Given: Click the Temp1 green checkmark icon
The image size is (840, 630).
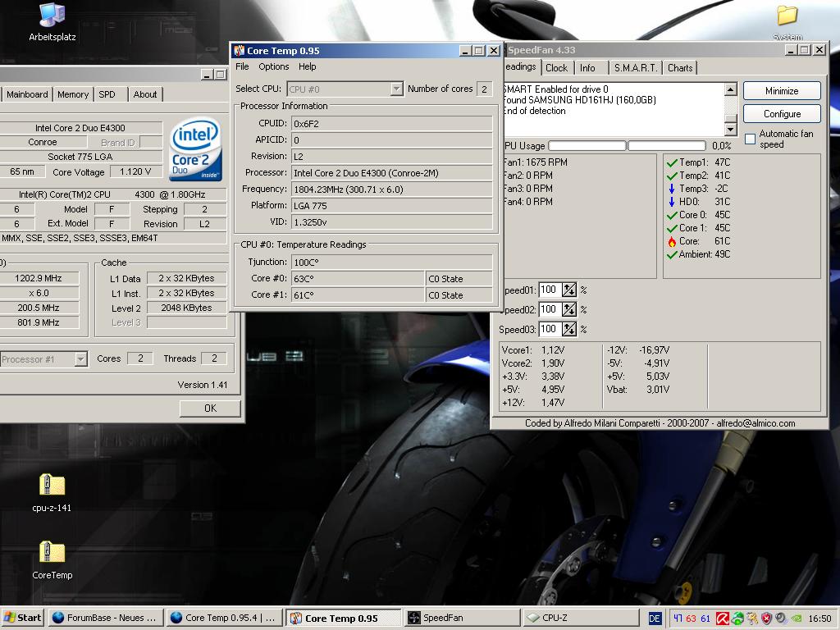Looking at the screenshot, I should coord(672,162).
